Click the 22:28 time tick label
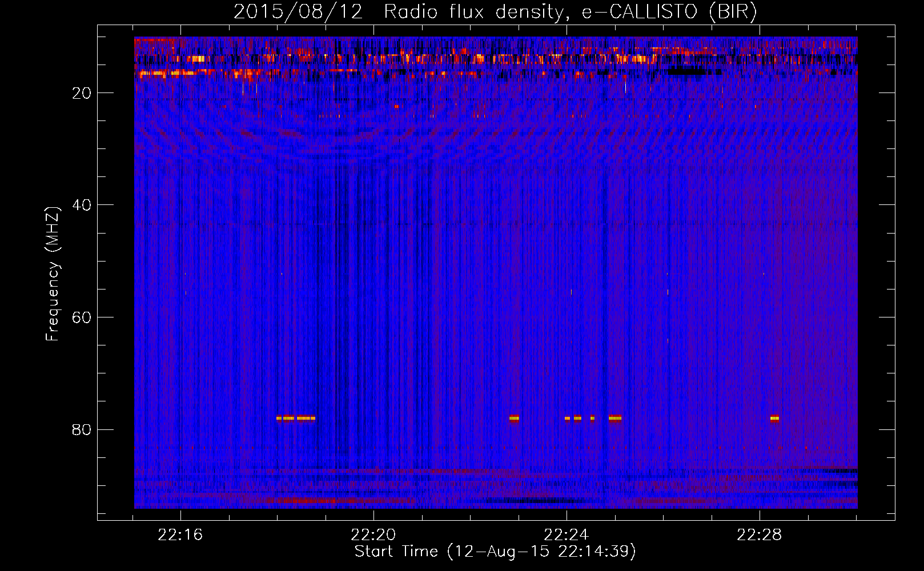 coord(760,535)
